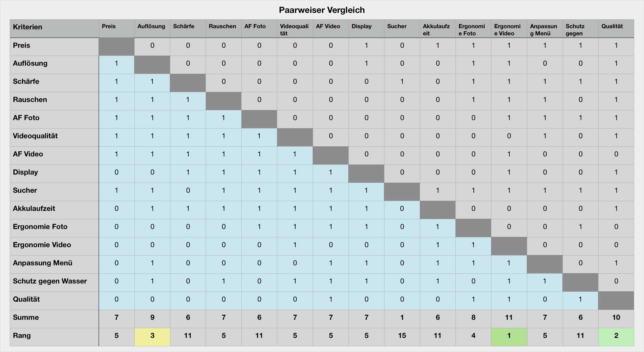
Task: Select the "Summe" row label
Action: tap(26, 317)
